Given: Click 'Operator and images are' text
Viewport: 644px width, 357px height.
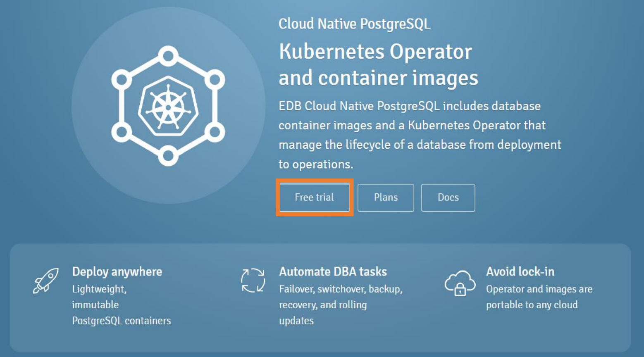Looking at the screenshot, I should [x=539, y=289].
